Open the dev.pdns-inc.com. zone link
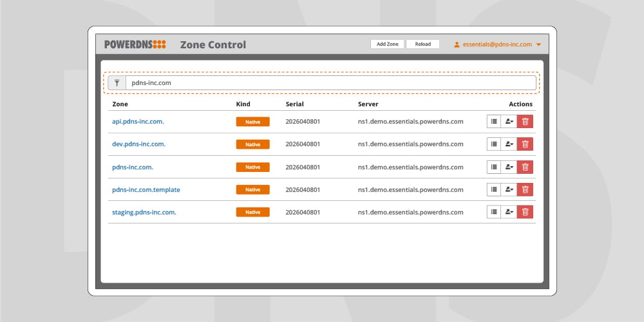The width and height of the screenshot is (644, 322). tap(139, 144)
